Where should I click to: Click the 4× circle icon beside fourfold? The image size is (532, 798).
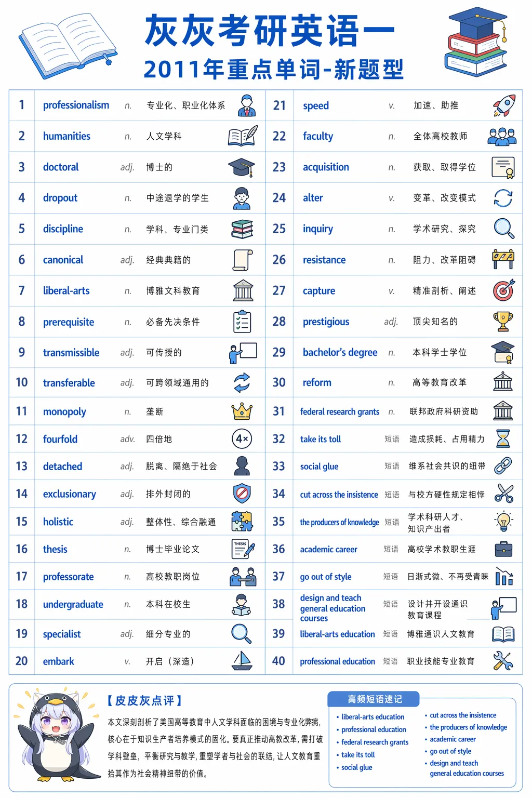[x=242, y=439]
